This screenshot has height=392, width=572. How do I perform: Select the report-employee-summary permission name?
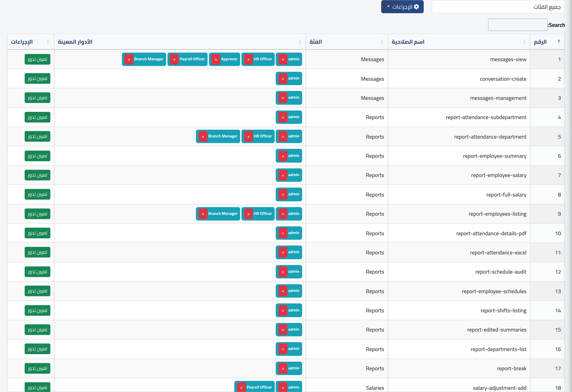494,156
